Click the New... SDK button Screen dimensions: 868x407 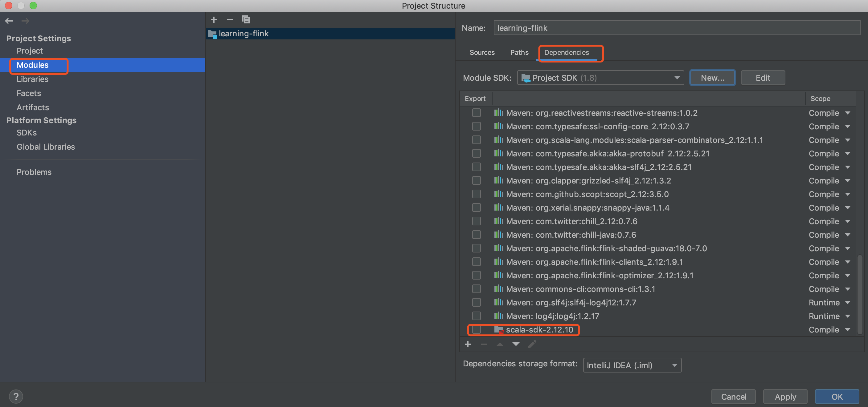(712, 78)
